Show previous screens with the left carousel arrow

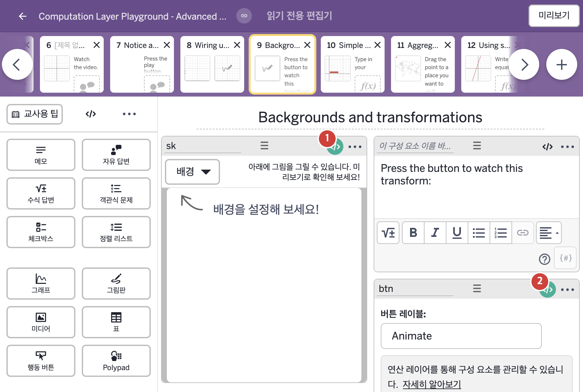17,64
